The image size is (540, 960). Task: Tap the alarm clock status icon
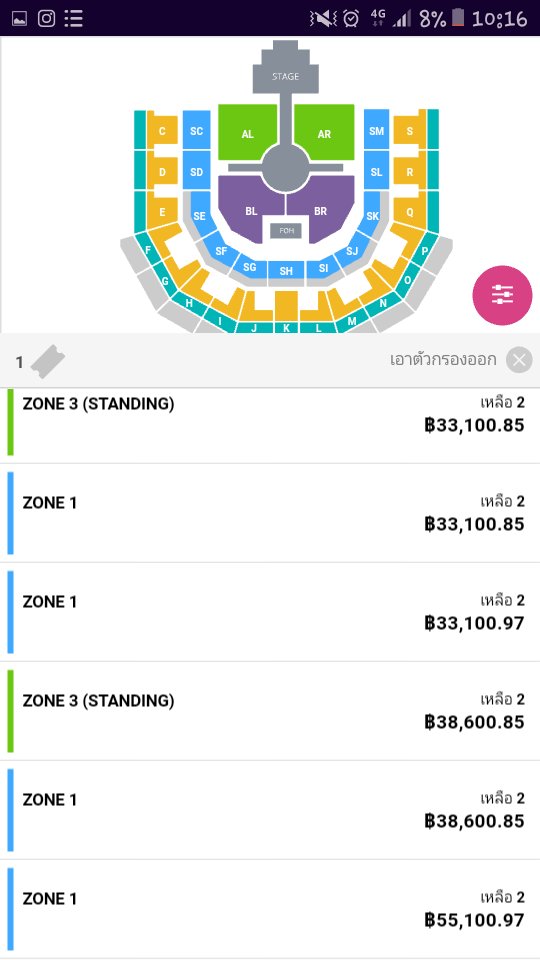tap(351, 18)
